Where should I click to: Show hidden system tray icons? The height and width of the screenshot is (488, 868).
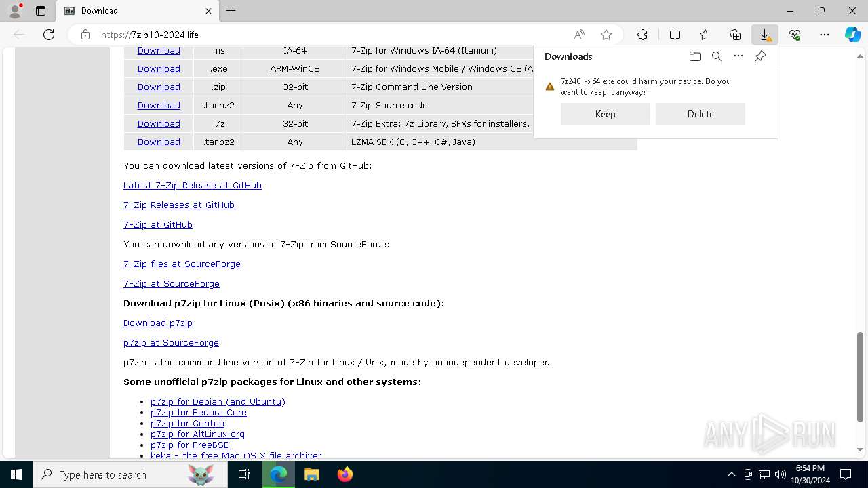coord(731,474)
